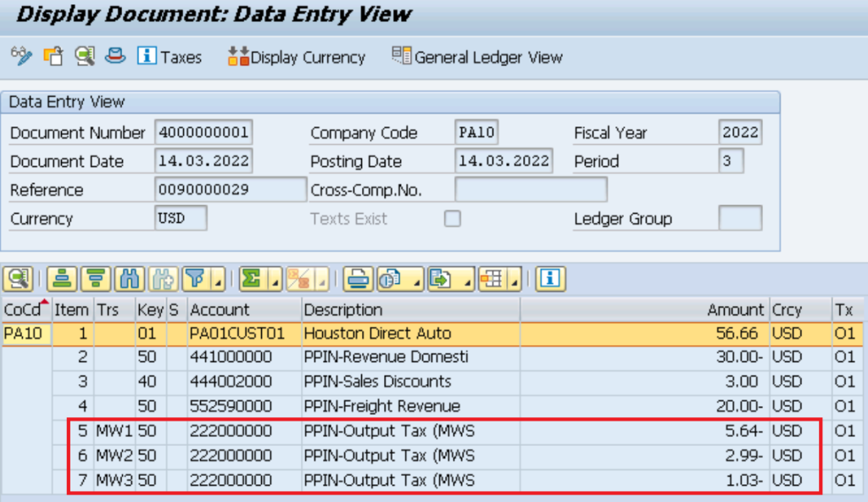
Task: Open the filter dropdown arrow
Action: click(x=218, y=280)
